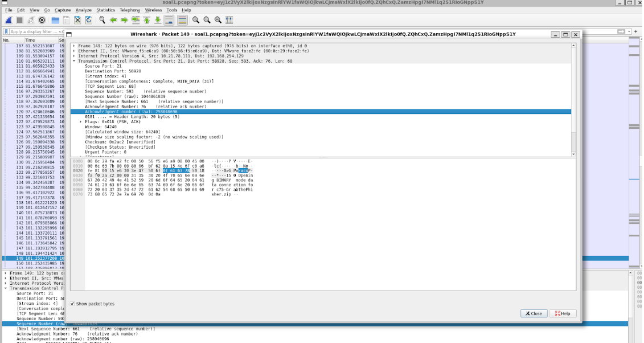Image resolution: width=644 pixels, height=343 pixels.
Task: Select Checksum: 0x2ac2 [unverified] line
Action: [120, 142]
